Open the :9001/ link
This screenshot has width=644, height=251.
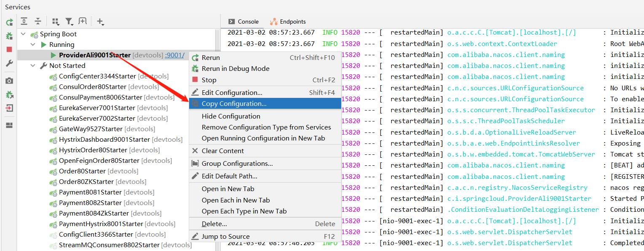(x=174, y=55)
